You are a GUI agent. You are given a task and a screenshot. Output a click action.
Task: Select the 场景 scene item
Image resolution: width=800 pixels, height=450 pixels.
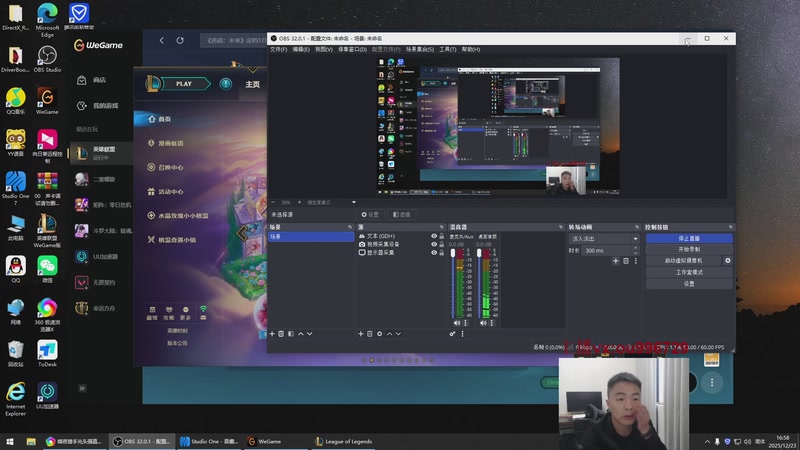(311, 237)
